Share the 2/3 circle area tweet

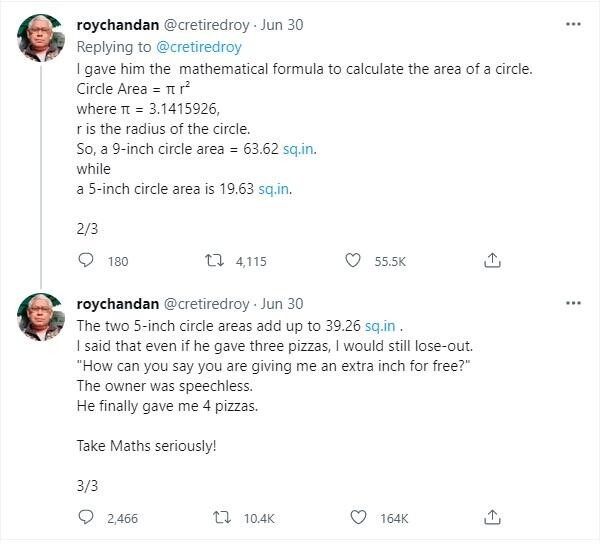[x=492, y=260]
